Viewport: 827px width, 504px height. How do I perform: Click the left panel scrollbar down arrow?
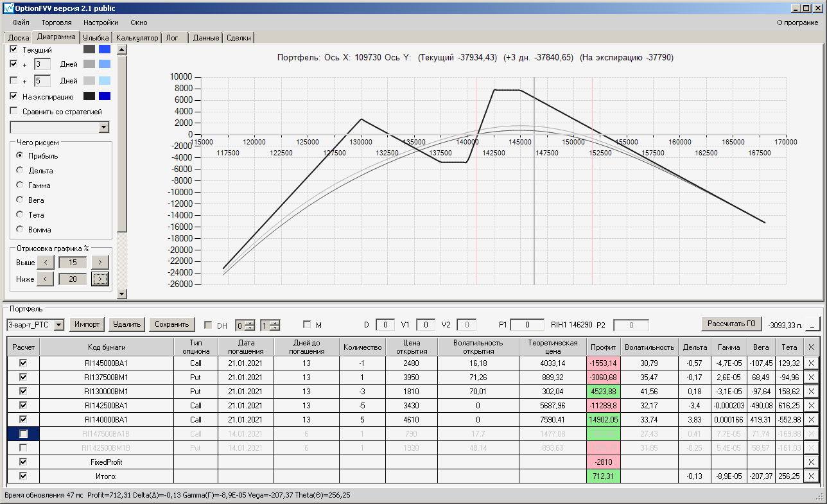pyautogui.click(x=122, y=293)
